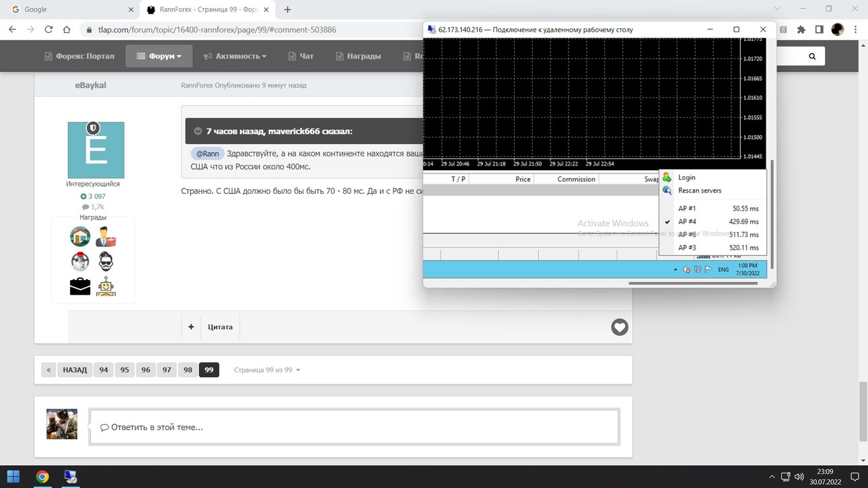Switch to the Google browser tab
Screen dimensions: 868x488
70,9
